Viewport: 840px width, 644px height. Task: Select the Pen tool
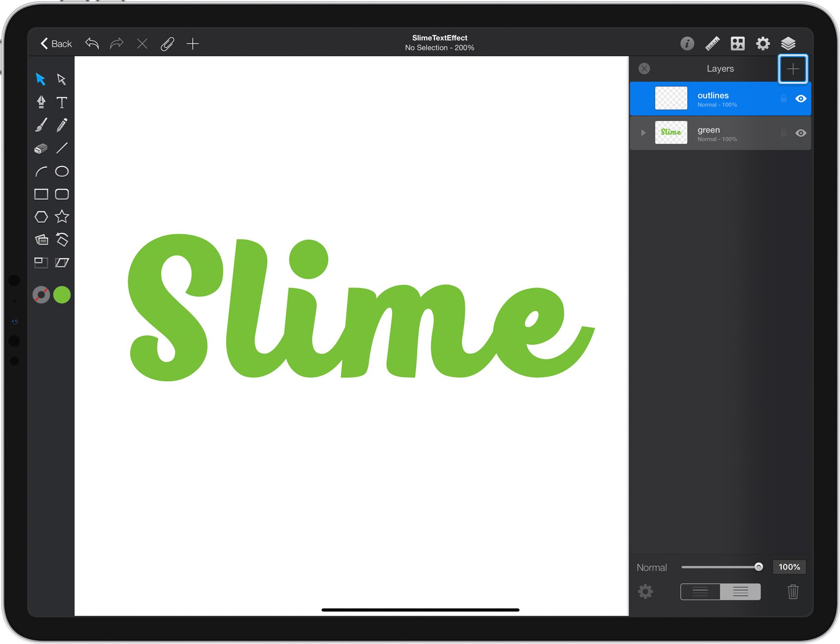tap(41, 102)
